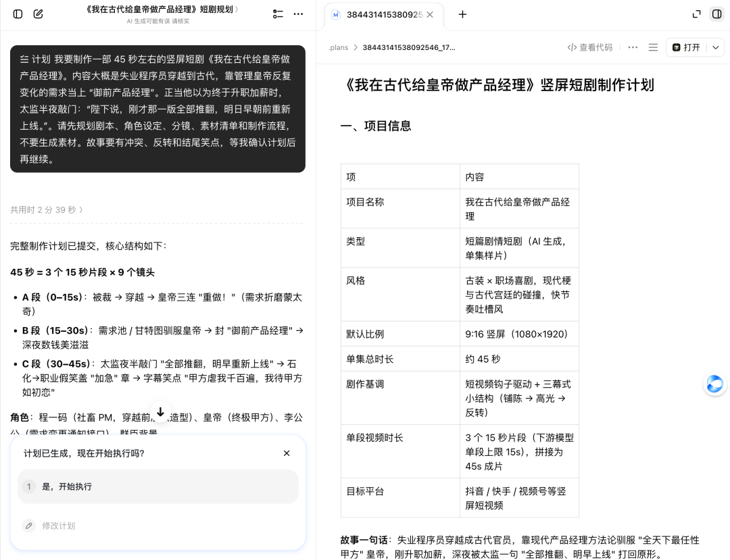
Task: Click pencil icon beside 修改计划
Action: pos(29,526)
